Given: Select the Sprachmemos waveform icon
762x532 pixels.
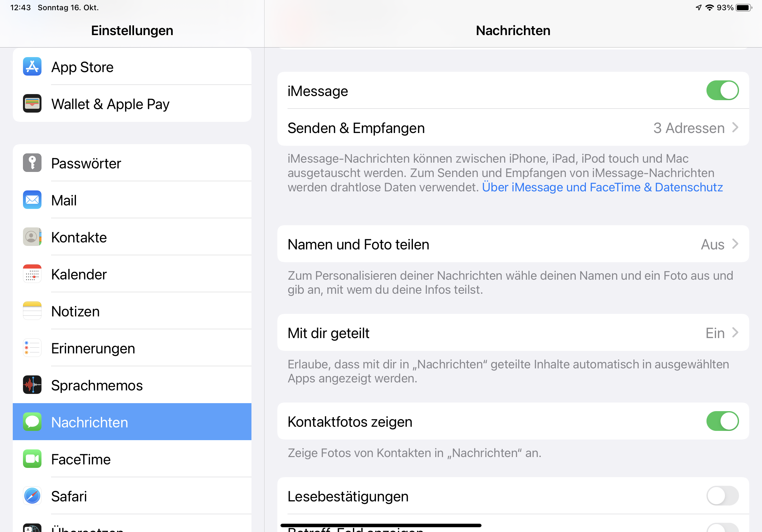Looking at the screenshot, I should tap(32, 385).
